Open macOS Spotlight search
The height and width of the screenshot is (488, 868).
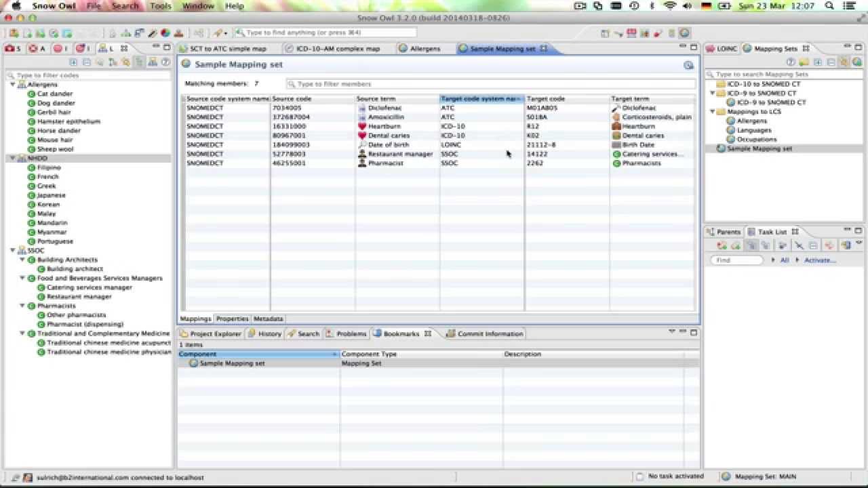(829, 5)
